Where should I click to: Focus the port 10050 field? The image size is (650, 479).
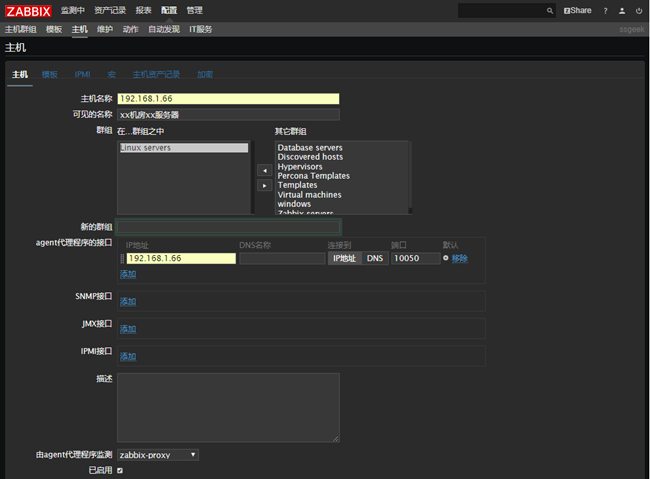415,258
